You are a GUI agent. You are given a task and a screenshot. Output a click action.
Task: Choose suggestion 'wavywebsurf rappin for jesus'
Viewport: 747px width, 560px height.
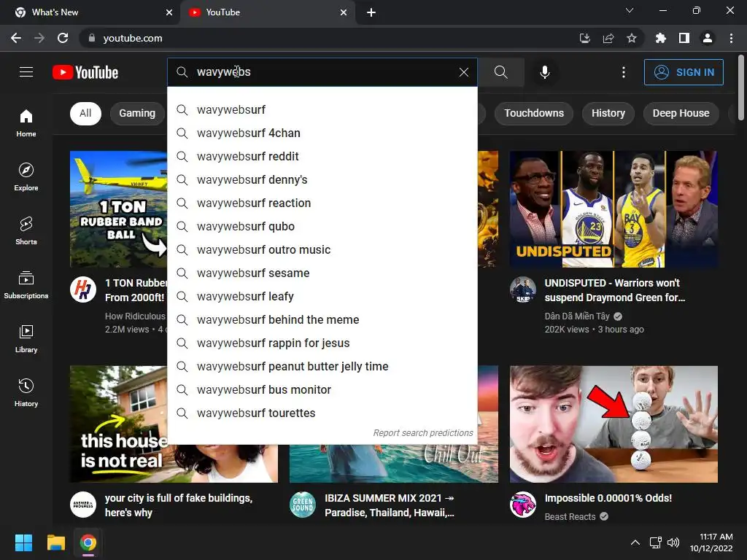click(322, 343)
